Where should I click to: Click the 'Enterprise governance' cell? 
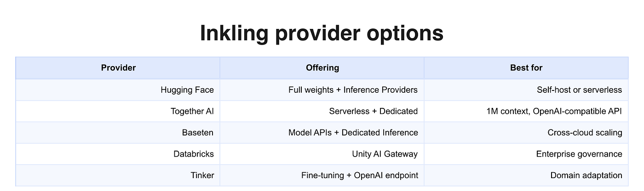(x=526, y=154)
